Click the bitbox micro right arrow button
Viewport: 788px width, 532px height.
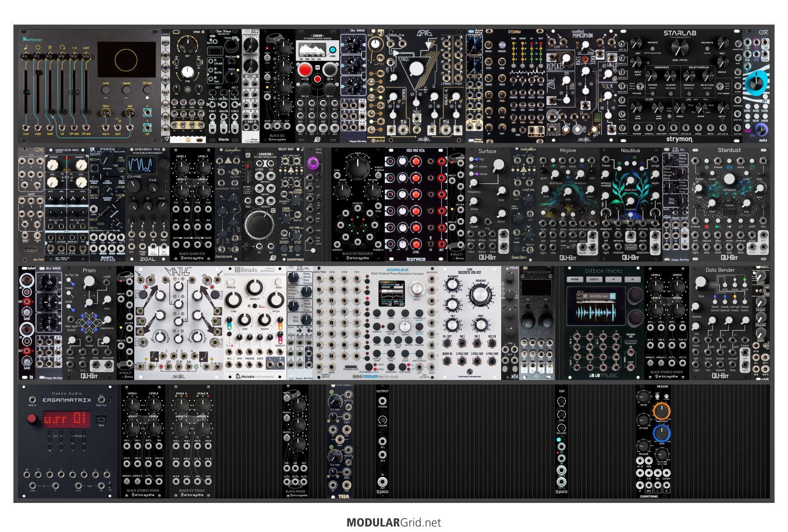click(x=632, y=279)
